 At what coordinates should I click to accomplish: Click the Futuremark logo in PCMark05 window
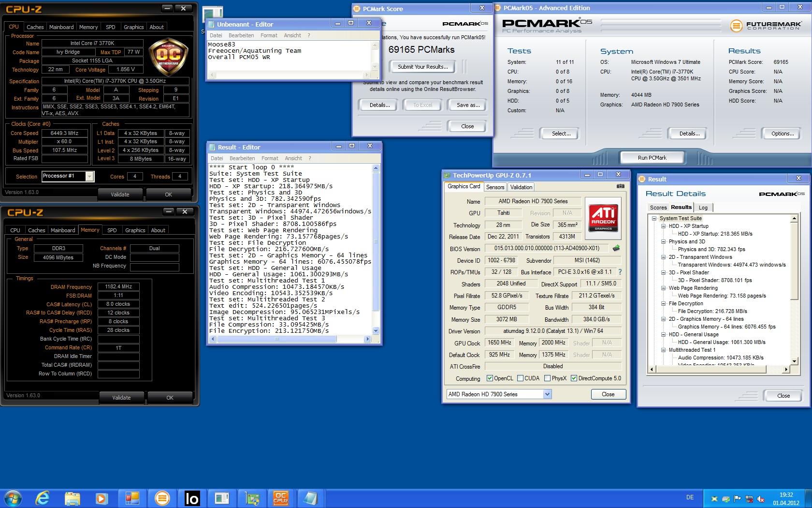pyautogui.click(x=765, y=26)
